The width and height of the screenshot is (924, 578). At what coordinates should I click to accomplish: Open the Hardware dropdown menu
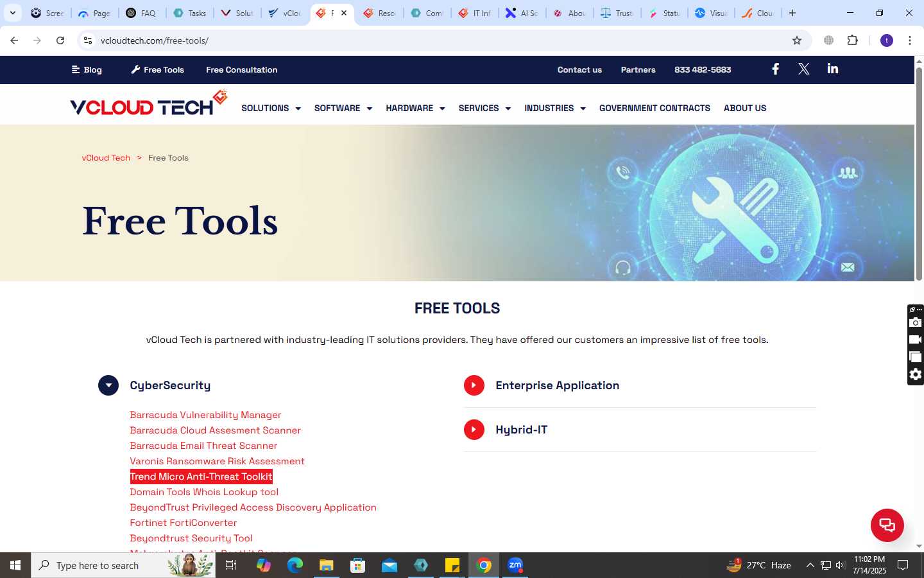click(415, 108)
